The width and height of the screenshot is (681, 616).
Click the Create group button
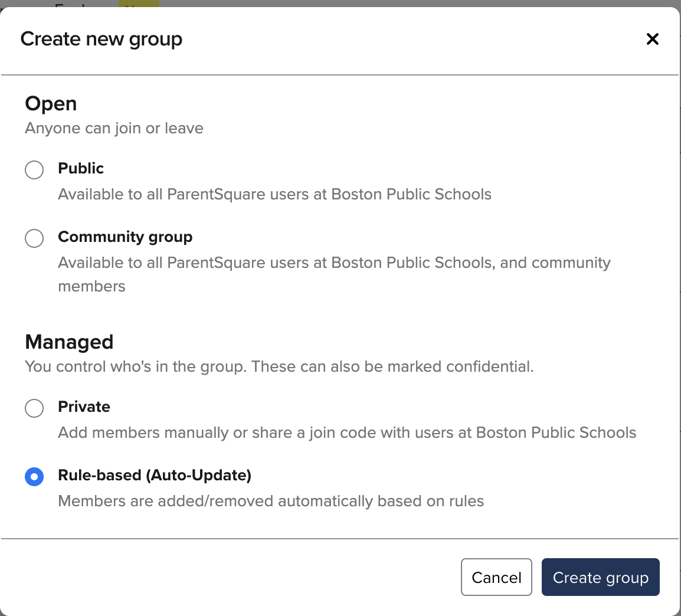(600, 577)
